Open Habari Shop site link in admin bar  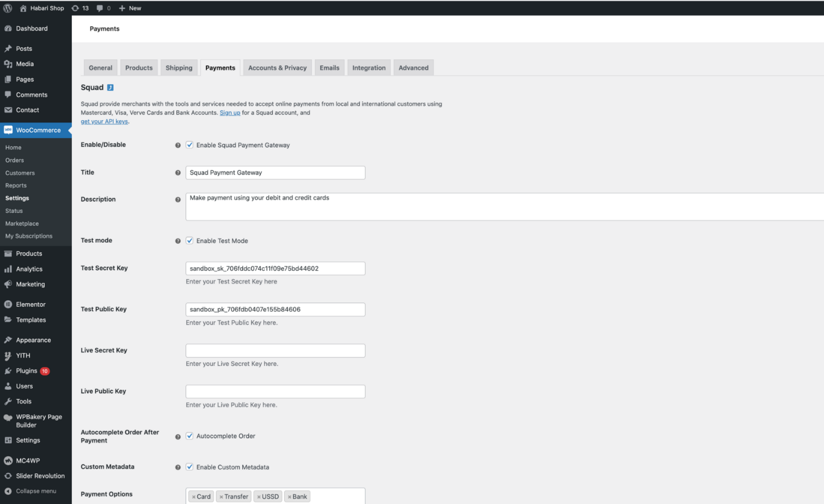42,8
